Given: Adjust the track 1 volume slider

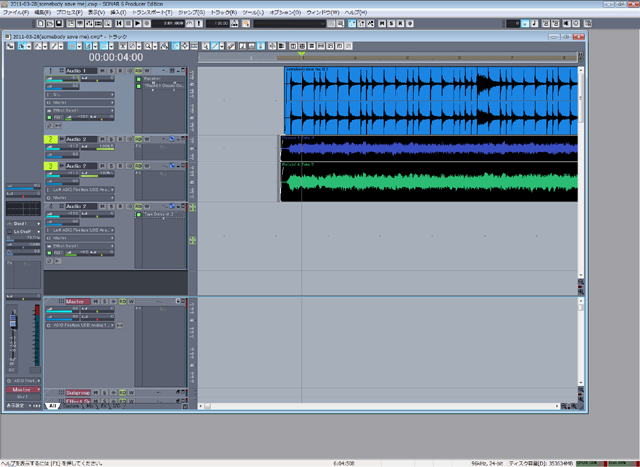Looking at the screenshot, I should coord(62,78).
